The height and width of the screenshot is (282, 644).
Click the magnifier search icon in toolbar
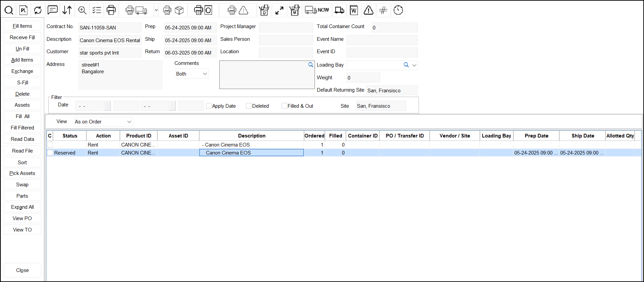9,10
